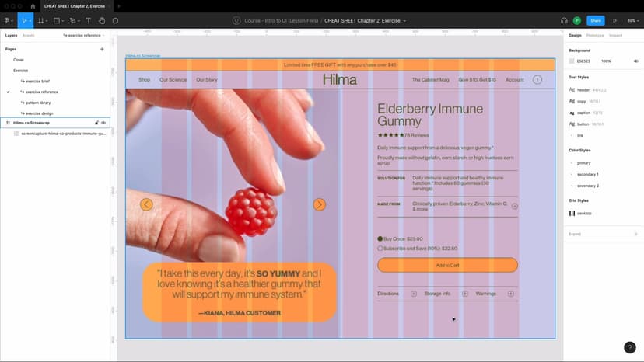The width and height of the screenshot is (644, 362).
Task: Toggle lock on Hilma.co Screencap layer
Action: coord(96,123)
